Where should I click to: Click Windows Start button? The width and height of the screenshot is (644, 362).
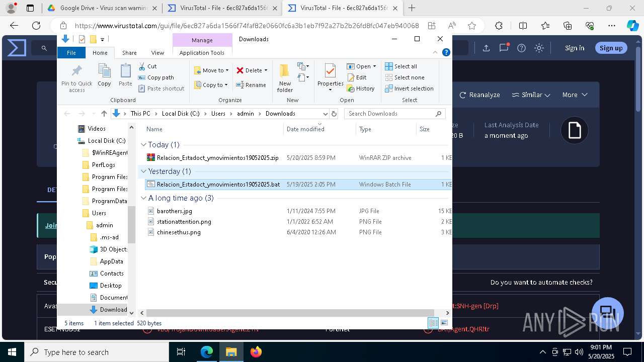pos(12,352)
